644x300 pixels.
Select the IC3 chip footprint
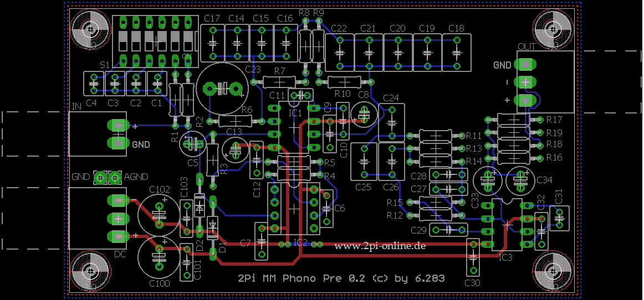(505, 225)
